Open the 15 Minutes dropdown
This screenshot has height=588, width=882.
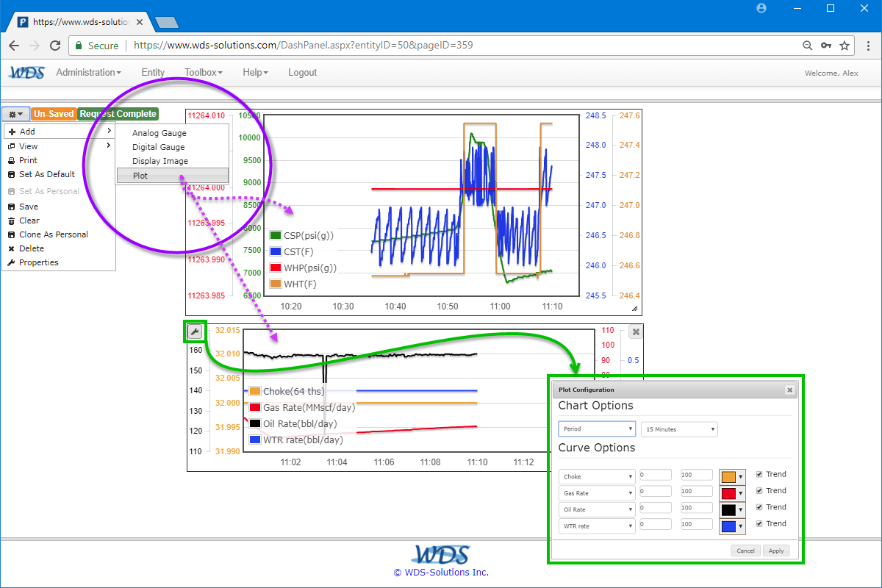(x=680, y=429)
